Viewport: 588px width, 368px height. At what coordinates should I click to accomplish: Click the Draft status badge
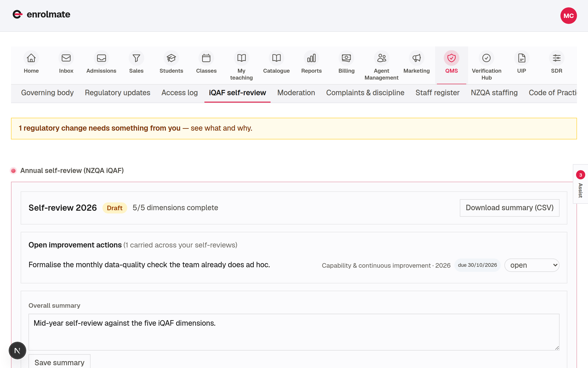[x=115, y=208]
